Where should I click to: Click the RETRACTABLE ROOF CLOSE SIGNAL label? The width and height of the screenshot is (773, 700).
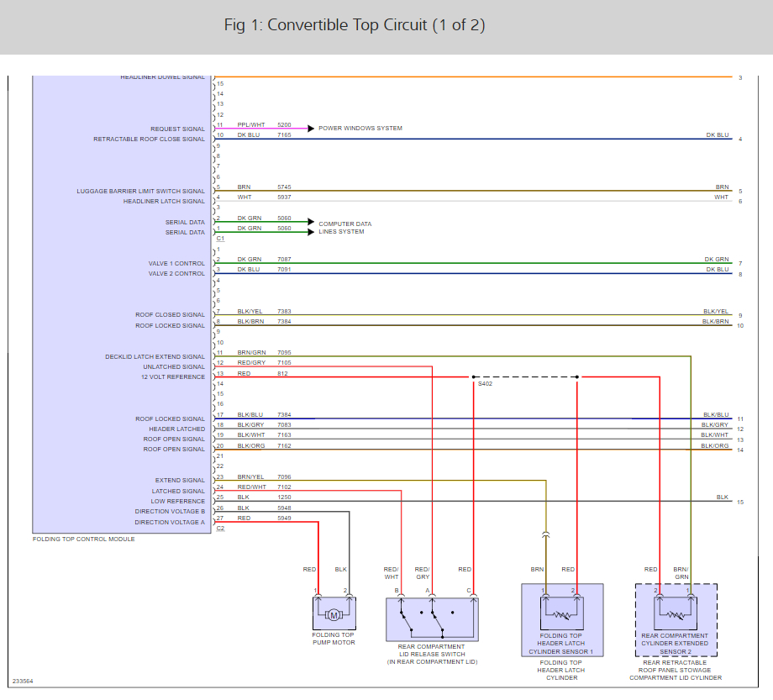click(149, 139)
